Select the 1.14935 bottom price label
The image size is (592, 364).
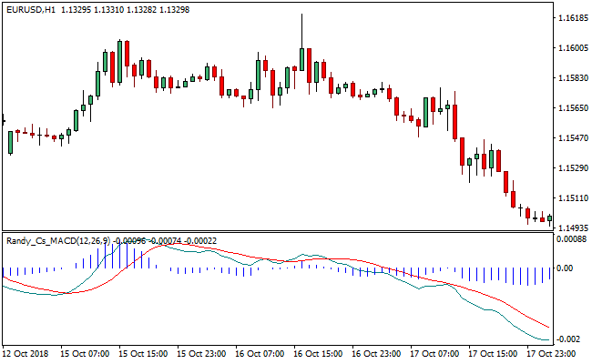click(572, 228)
